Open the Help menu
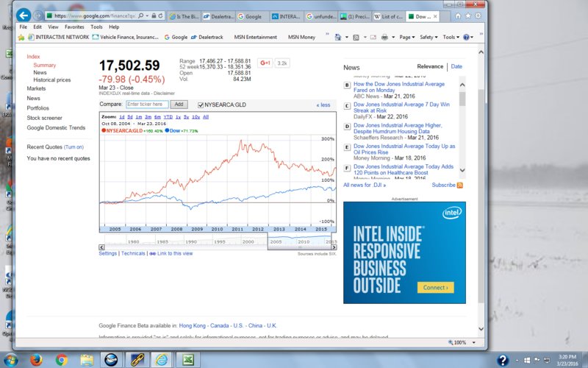Image resolution: width=588 pixels, height=368 pixels. [114, 27]
